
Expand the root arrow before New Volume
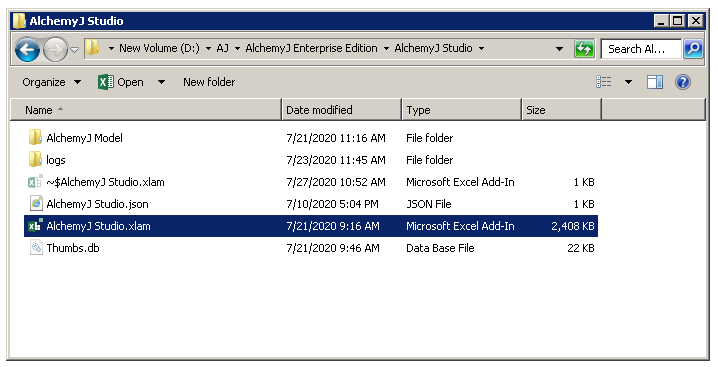coord(111,48)
